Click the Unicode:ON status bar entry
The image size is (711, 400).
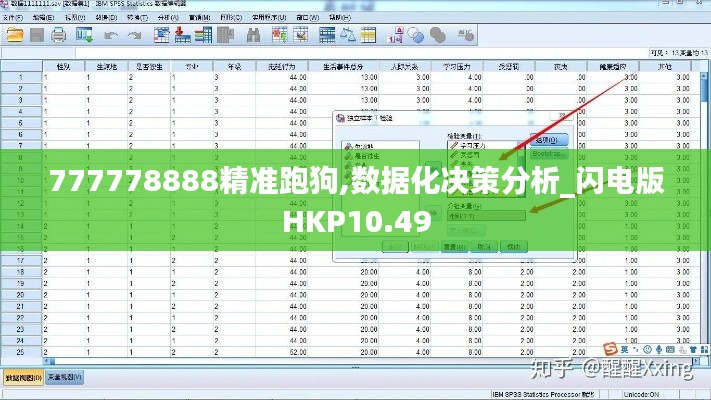641,394
